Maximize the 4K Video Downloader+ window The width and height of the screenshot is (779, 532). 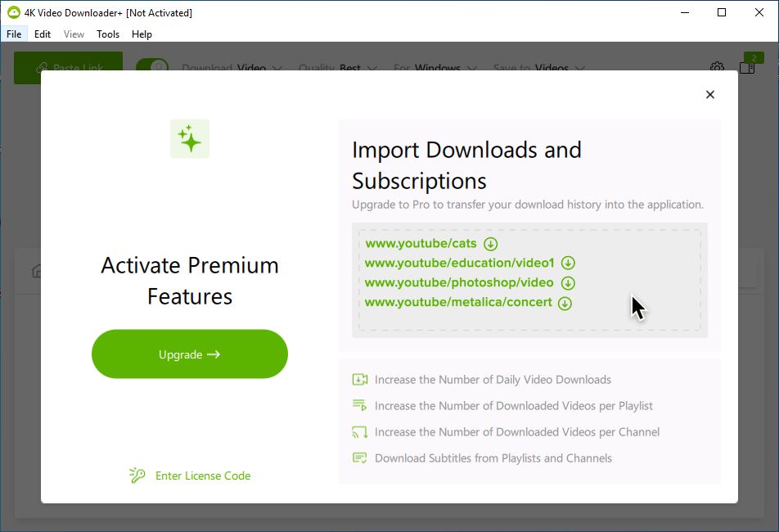pos(722,12)
